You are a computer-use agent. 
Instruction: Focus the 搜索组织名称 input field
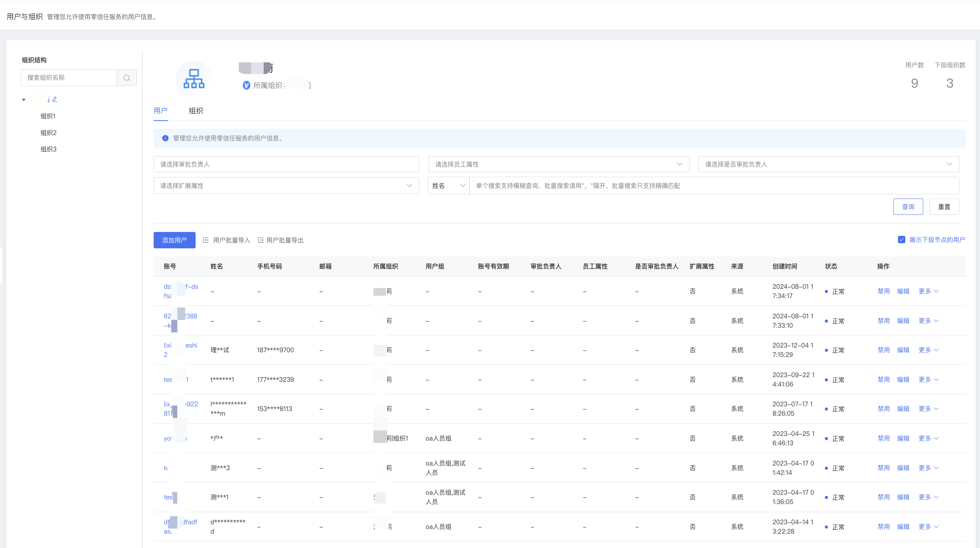[x=69, y=77]
